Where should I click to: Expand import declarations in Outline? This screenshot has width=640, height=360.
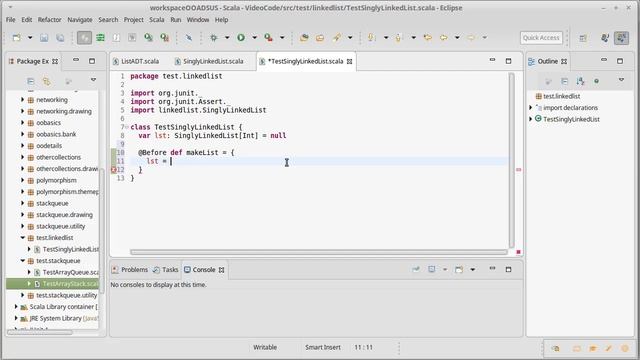531,108
